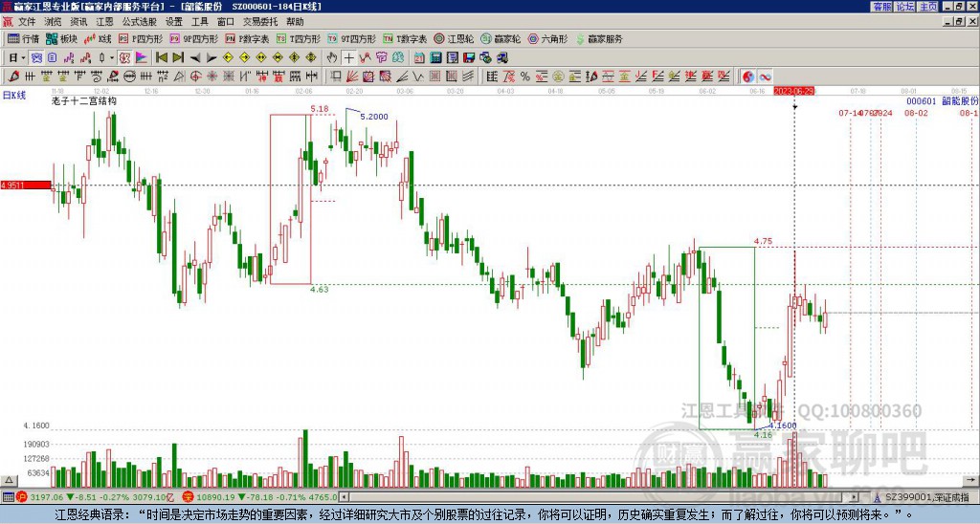Click the horizontal scrollbar left arrow
Screen dimensions: 980x524
pyautogui.click(x=344, y=497)
